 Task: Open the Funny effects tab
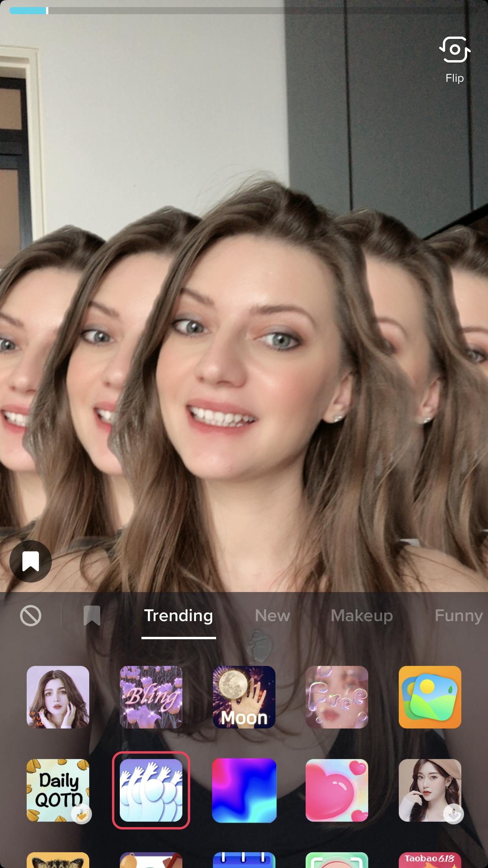459,616
